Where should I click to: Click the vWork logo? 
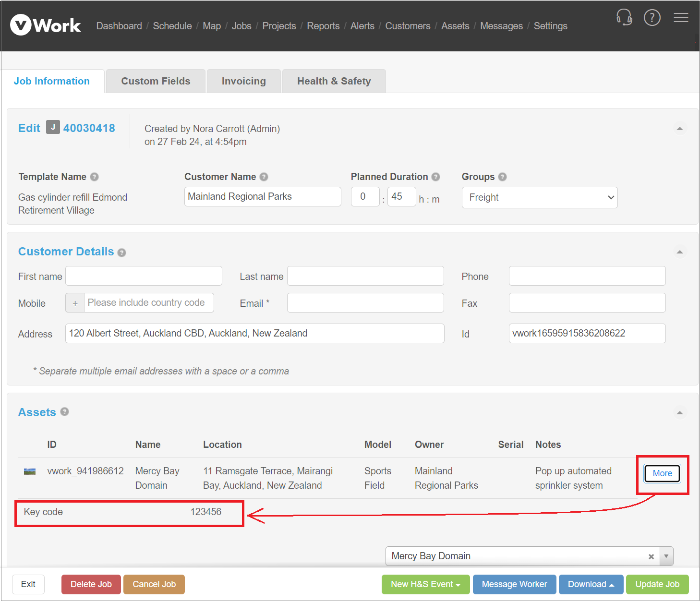[x=46, y=25]
